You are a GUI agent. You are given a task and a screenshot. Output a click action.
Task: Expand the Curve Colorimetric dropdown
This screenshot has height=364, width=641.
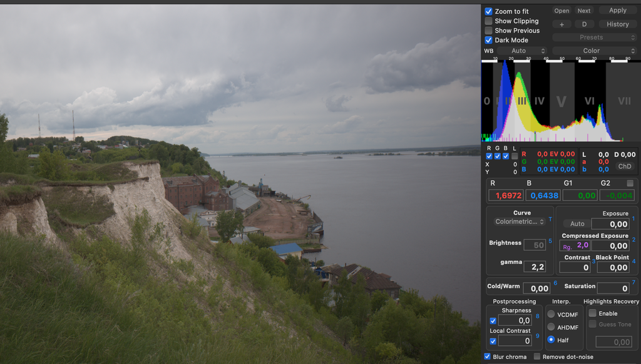tap(520, 221)
